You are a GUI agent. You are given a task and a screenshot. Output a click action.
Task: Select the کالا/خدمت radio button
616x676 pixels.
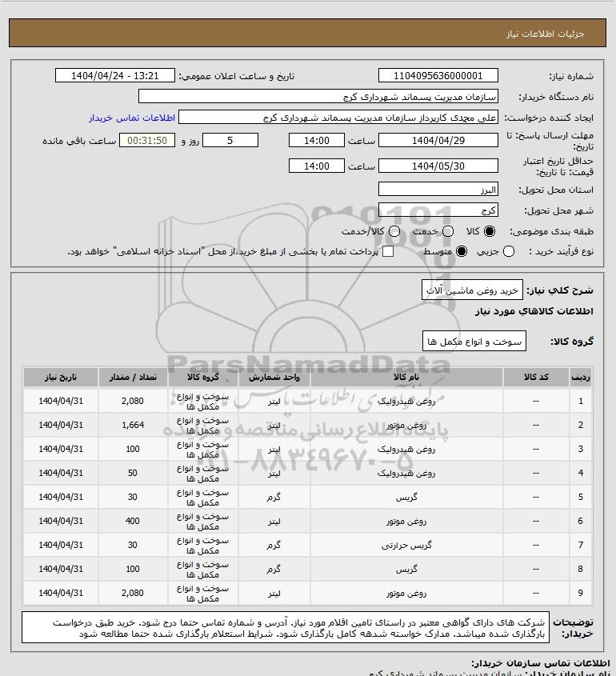click(x=394, y=231)
